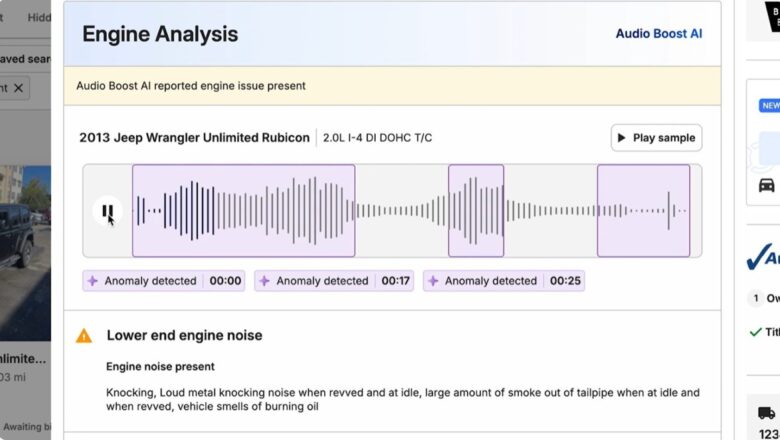The image size is (780, 440).
Task: Jump to the anomaly detected at 00:17
Action: 335,281
